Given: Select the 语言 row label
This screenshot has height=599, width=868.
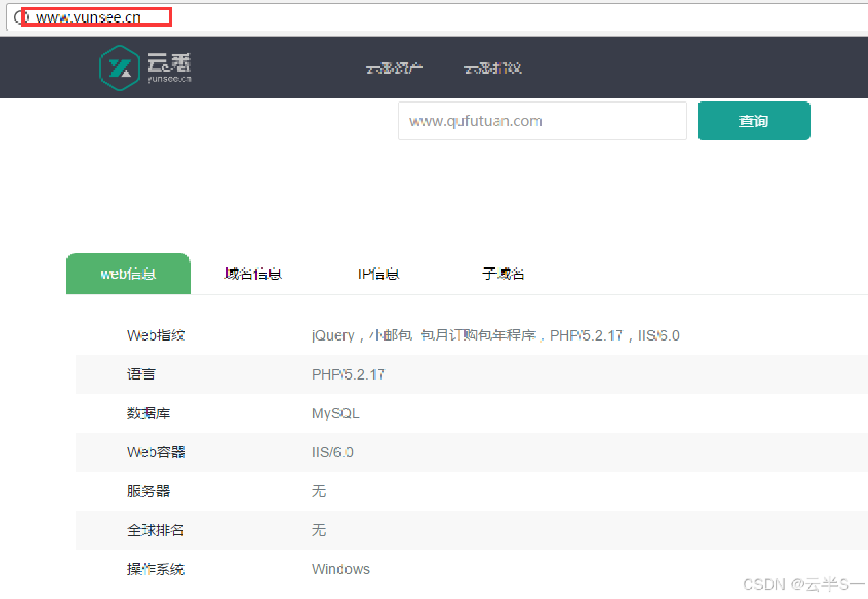Looking at the screenshot, I should pos(141,375).
